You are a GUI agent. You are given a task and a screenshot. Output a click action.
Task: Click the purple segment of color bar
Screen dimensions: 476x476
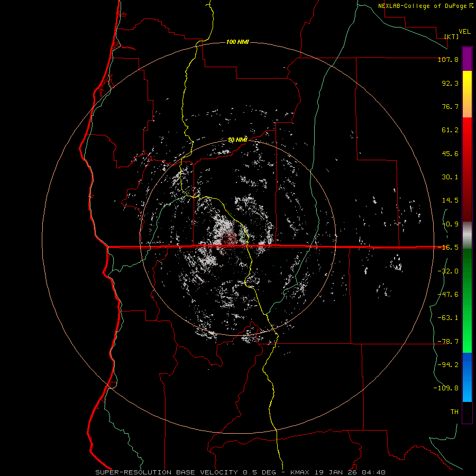coord(467,59)
